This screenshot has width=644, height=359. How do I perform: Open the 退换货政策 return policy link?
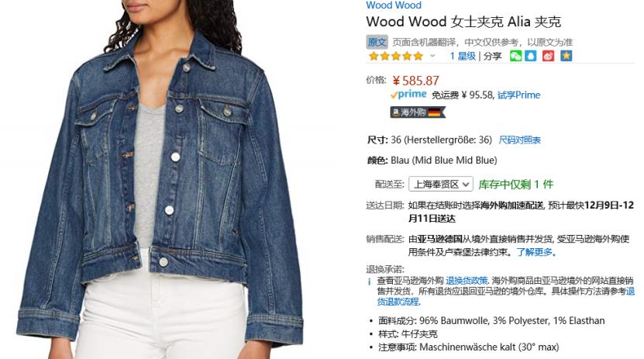click(x=467, y=281)
